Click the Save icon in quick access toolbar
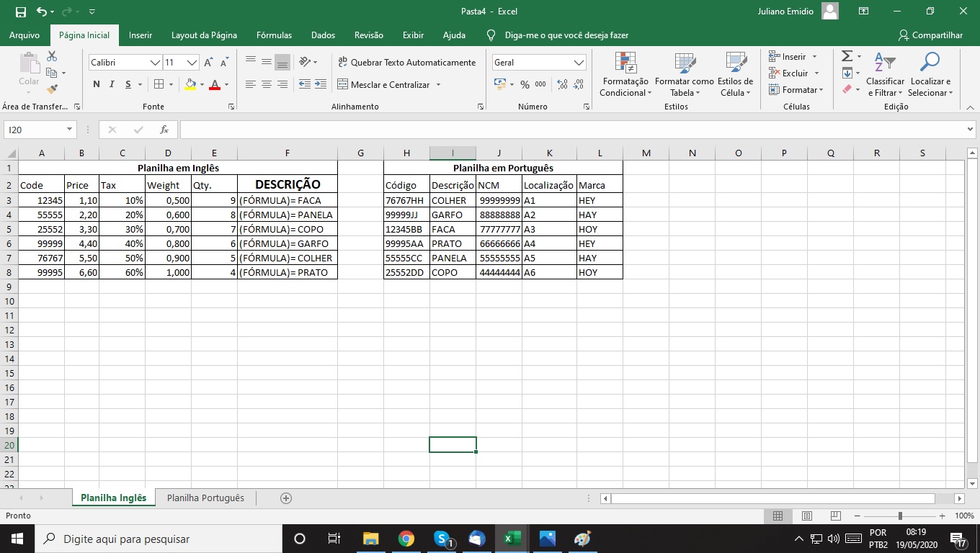The height and width of the screenshot is (553, 980). [20, 12]
